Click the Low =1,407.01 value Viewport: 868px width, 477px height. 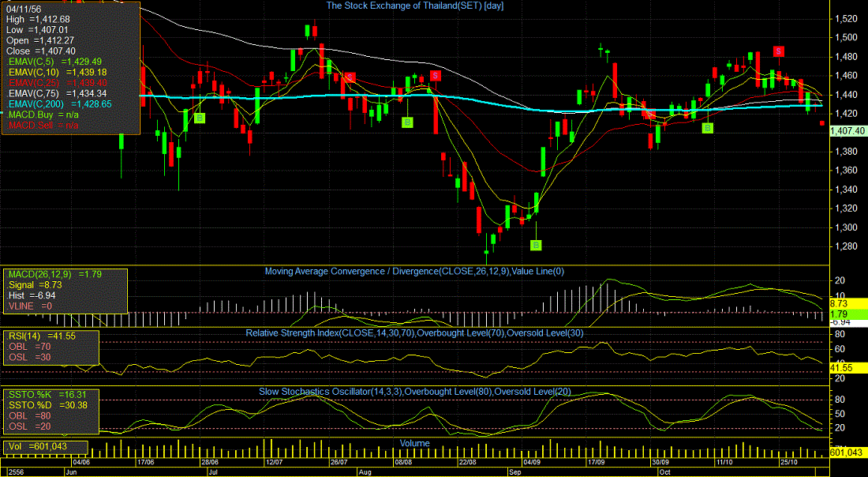click(x=37, y=30)
